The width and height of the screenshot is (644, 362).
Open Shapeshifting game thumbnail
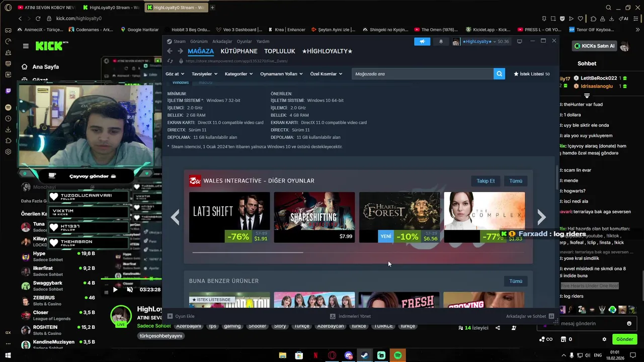coord(314,217)
